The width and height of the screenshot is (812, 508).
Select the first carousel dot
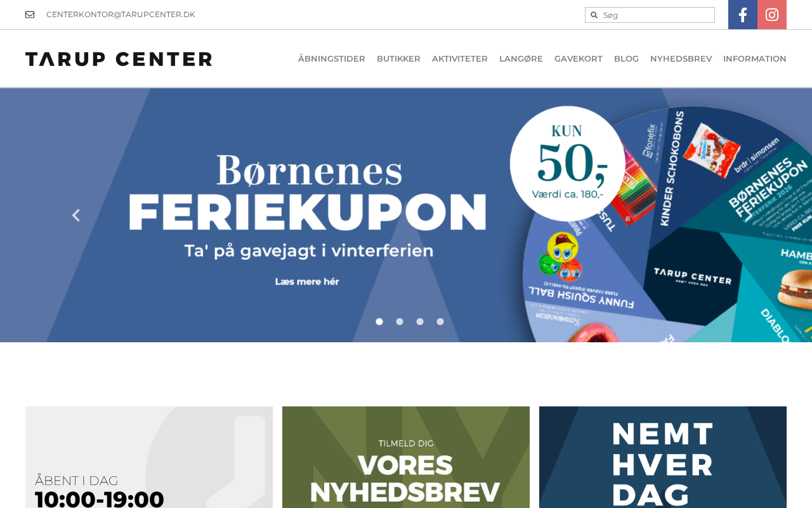tap(379, 322)
